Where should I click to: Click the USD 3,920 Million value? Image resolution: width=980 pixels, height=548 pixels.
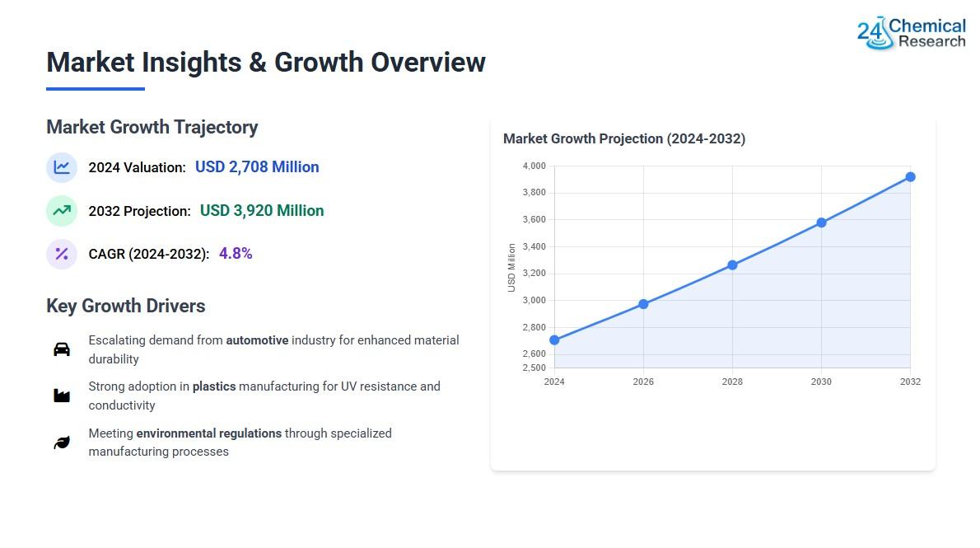(262, 211)
